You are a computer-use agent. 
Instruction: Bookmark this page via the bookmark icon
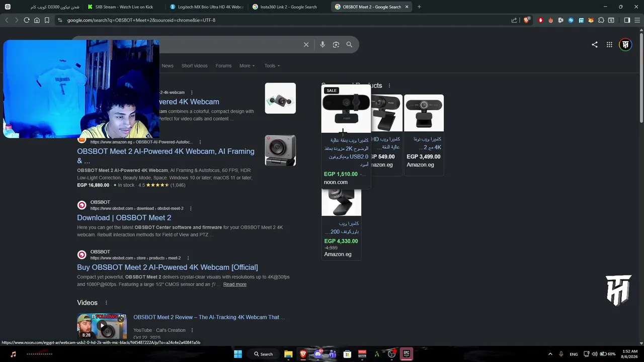point(47,20)
